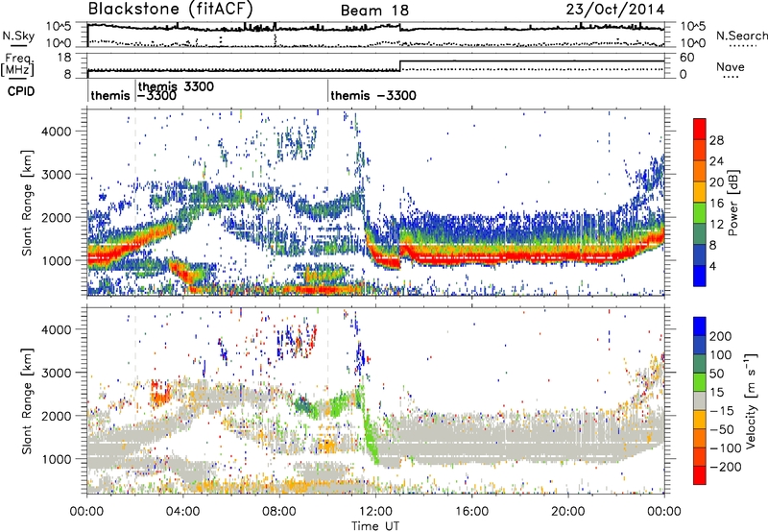Click the '1000' tick of the velocity plot
The width and height of the screenshot is (768, 532).
point(57,459)
